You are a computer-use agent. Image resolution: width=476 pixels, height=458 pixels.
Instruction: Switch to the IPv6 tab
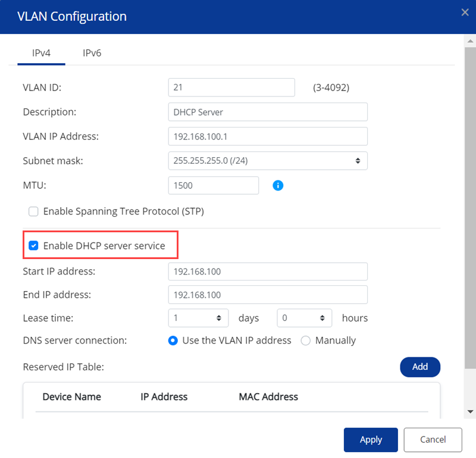coord(92,53)
